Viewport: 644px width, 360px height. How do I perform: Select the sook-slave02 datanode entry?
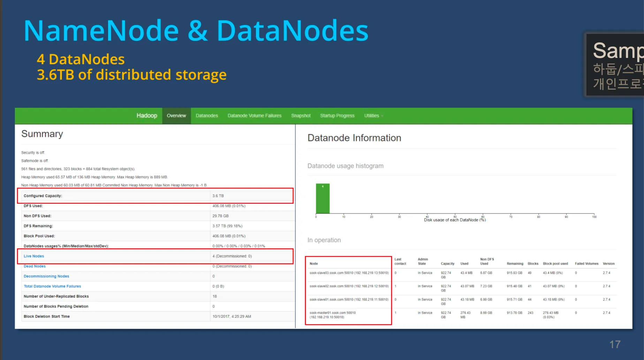349,286
